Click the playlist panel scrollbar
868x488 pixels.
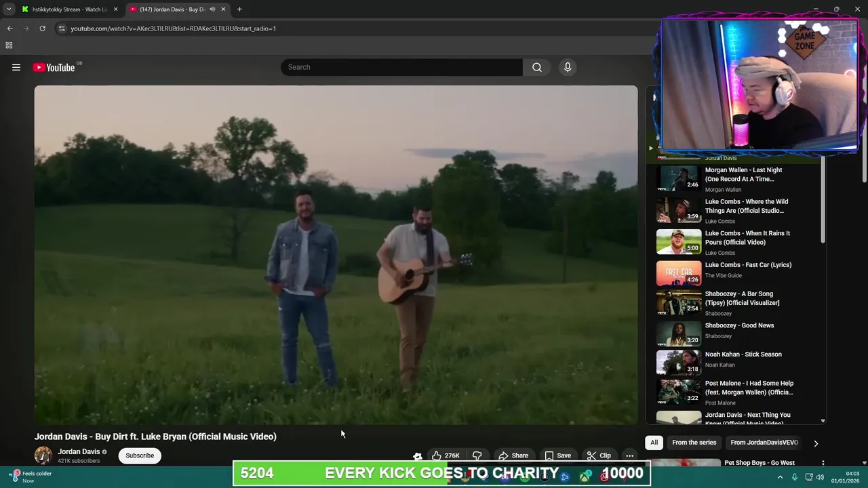[823, 201]
